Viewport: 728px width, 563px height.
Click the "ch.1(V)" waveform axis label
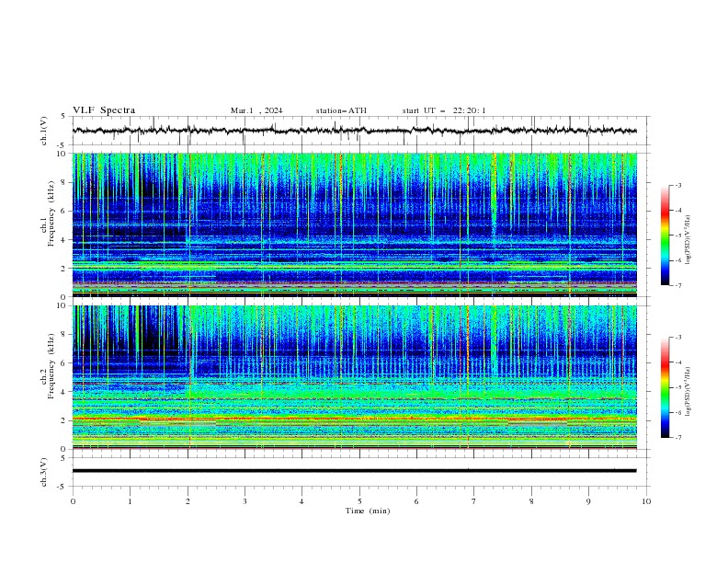tap(44, 131)
